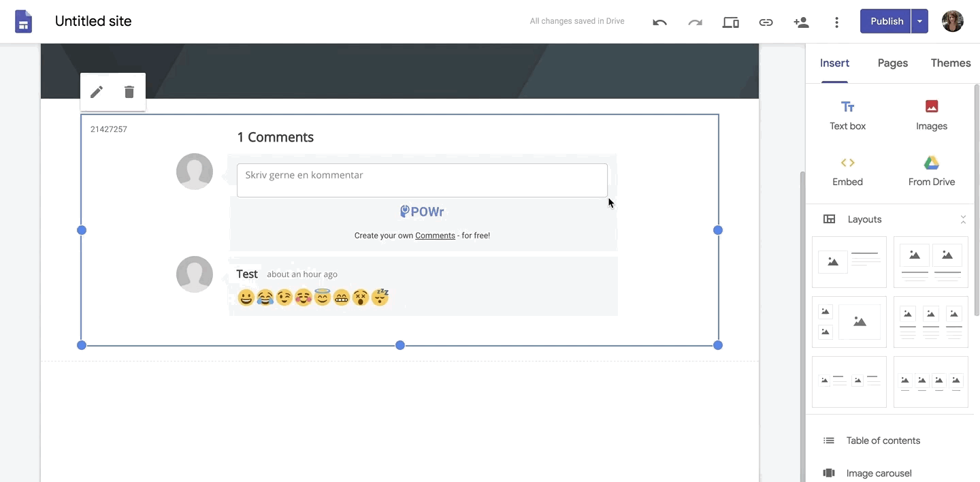980x482 pixels.
Task: Open the Embed insert option
Action: click(848, 171)
